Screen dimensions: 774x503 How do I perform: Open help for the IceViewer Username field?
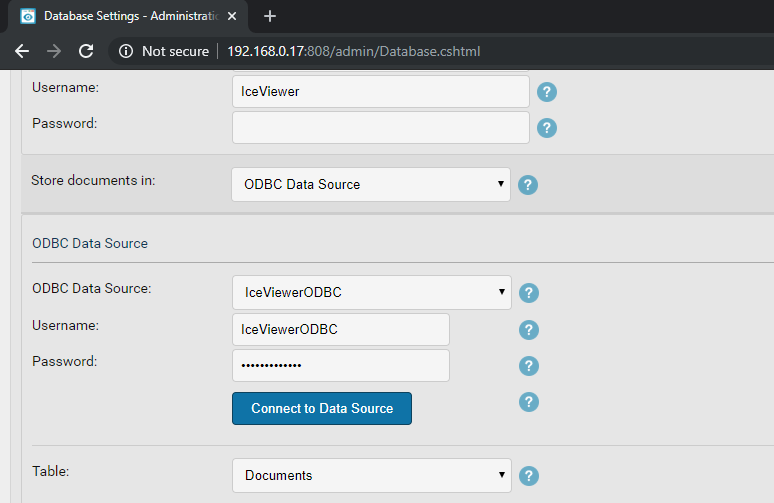point(546,92)
